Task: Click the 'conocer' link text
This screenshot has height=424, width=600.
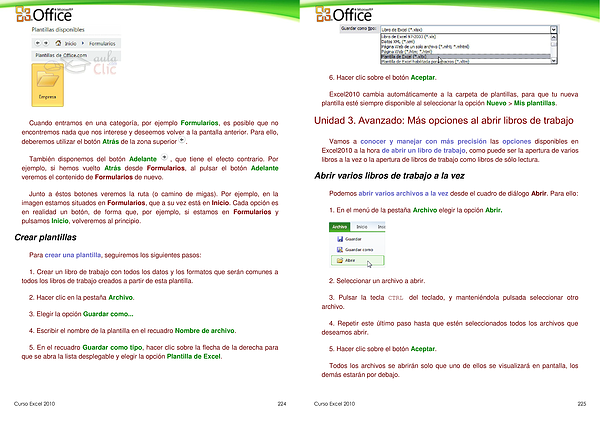Action: point(373,141)
